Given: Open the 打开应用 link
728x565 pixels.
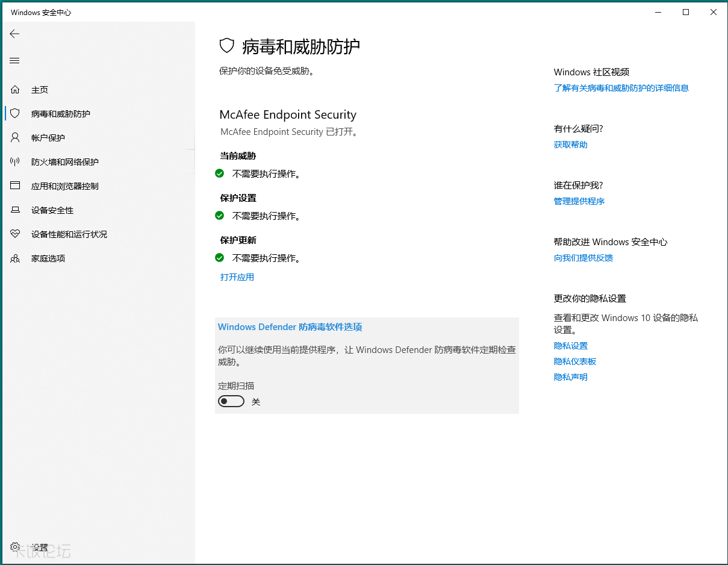Looking at the screenshot, I should point(237,277).
